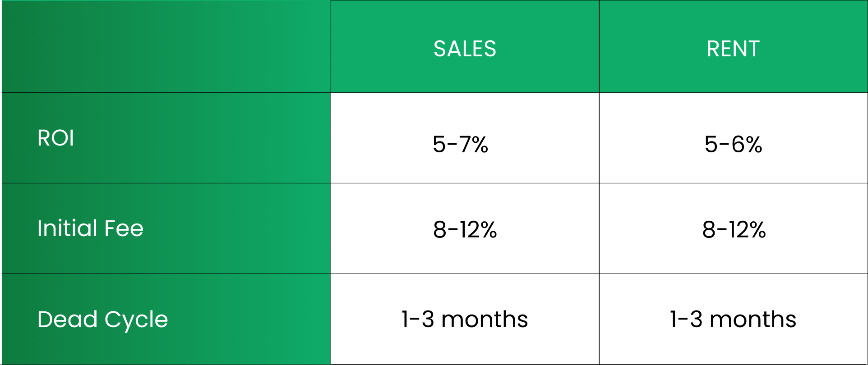Click the empty top-left green header cell
Image resolution: width=868 pixels, height=365 pixels.
166,46
